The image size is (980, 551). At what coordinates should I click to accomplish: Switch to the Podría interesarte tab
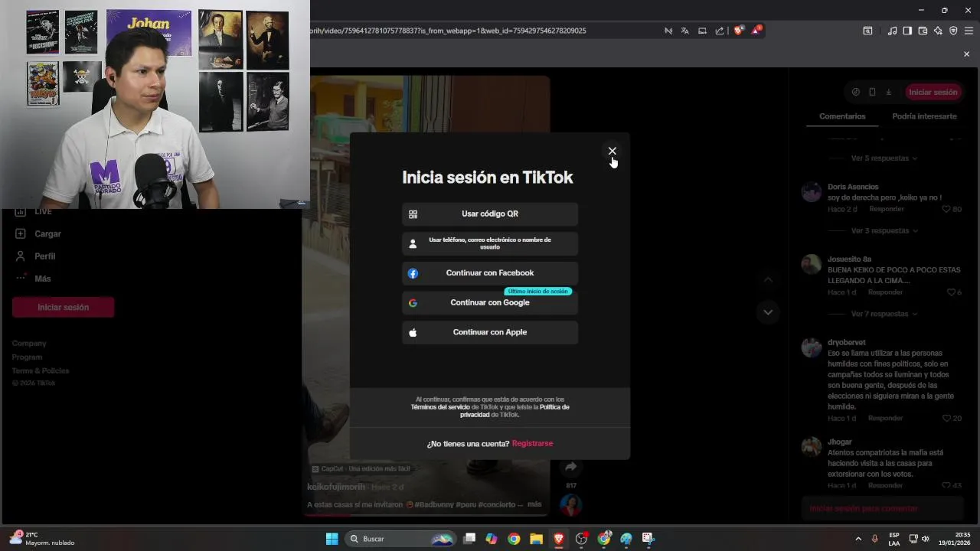[924, 116]
